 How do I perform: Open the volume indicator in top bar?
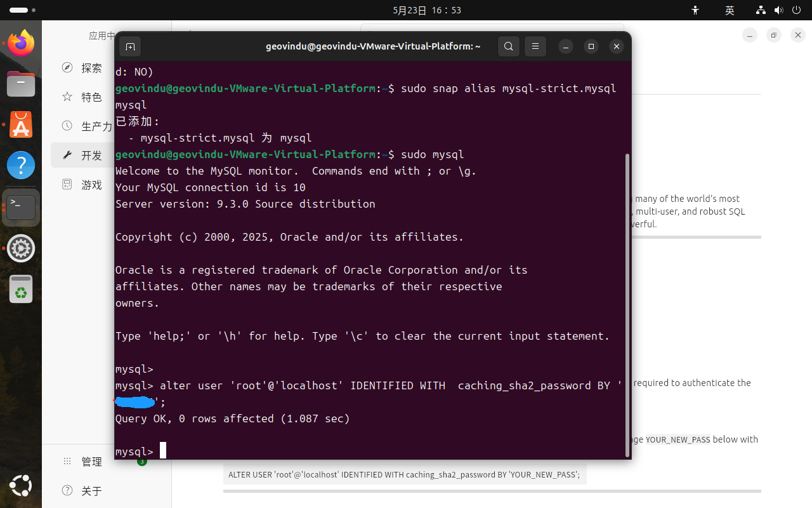(779, 10)
